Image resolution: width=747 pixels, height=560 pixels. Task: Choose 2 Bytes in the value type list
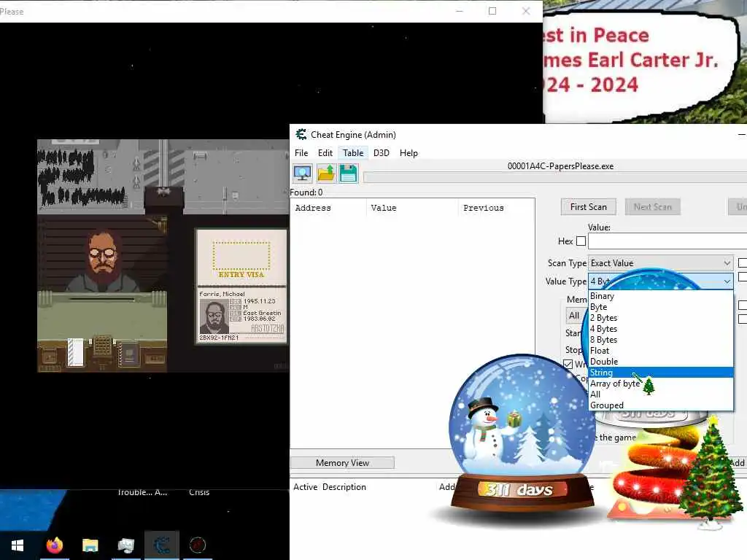[661, 318]
